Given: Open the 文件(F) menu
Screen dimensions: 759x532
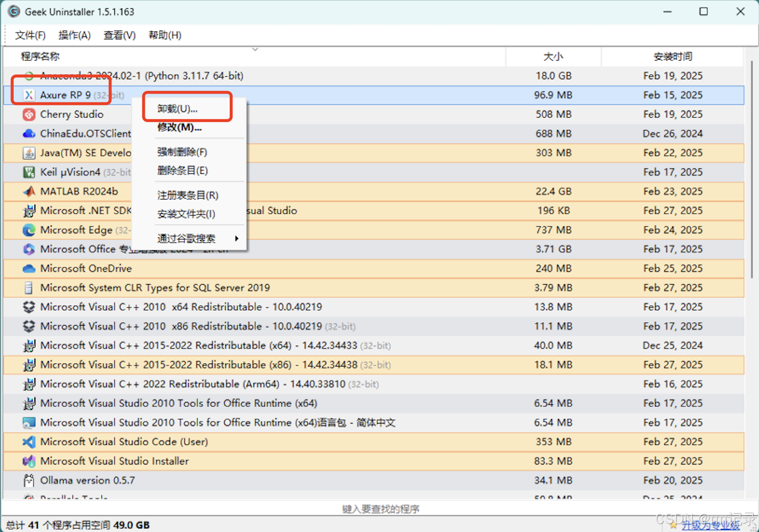Looking at the screenshot, I should (30, 35).
